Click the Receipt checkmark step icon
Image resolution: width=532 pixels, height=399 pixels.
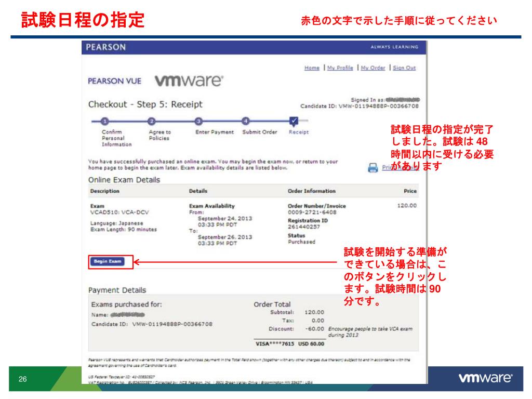[294, 121]
